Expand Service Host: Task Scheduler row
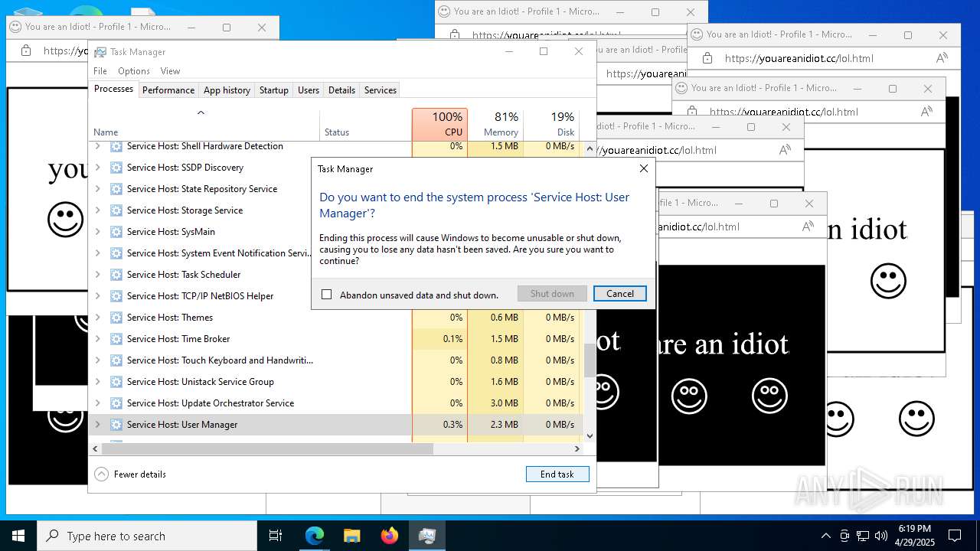Screen dimensions: 980x551 coord(97,275)
